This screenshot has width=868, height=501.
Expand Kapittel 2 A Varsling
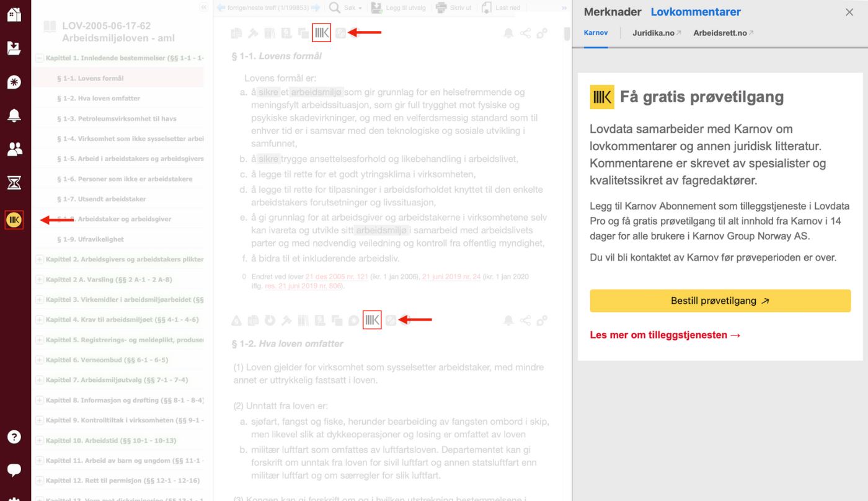pos(40,280)
